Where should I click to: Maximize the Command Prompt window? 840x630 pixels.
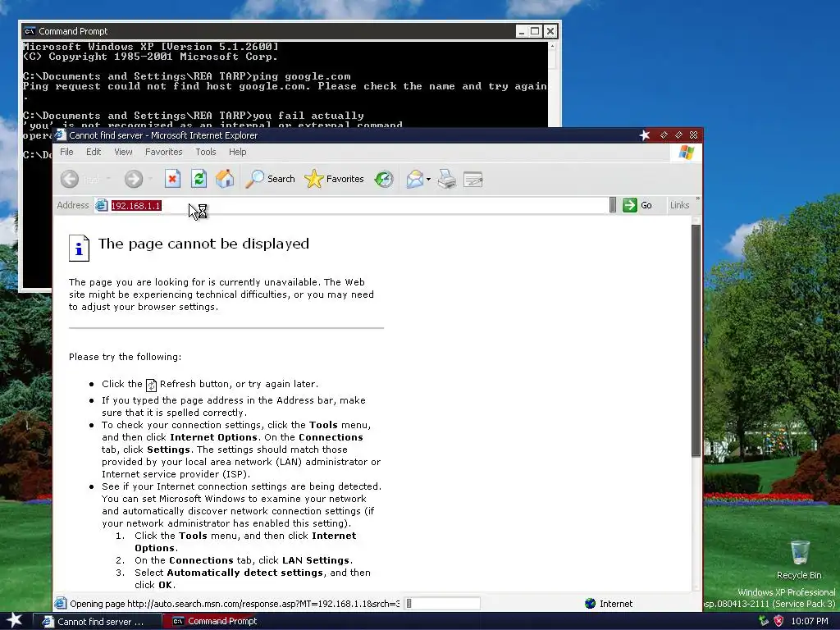point(535,31)
